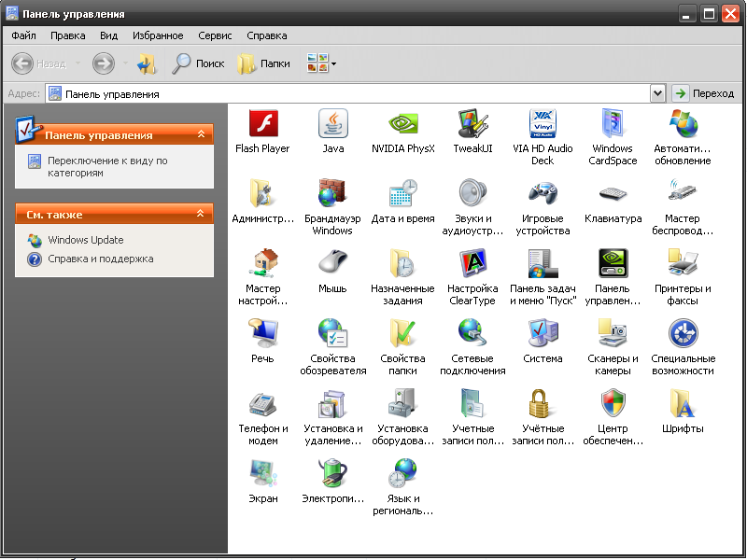This screenshot has height=560, width=747.
Task: Launch TweakUI applet
Action: coord(472,131)
